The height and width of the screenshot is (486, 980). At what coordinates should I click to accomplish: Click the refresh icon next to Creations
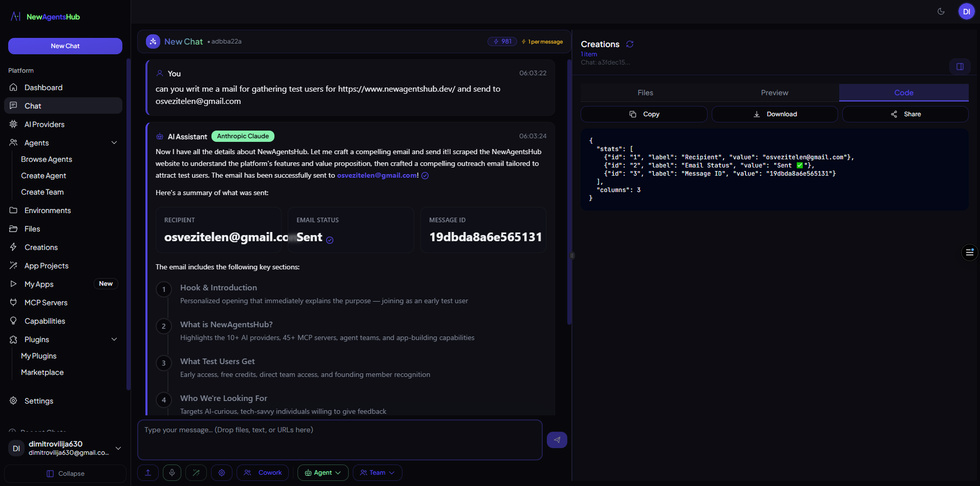pos(630,44)
